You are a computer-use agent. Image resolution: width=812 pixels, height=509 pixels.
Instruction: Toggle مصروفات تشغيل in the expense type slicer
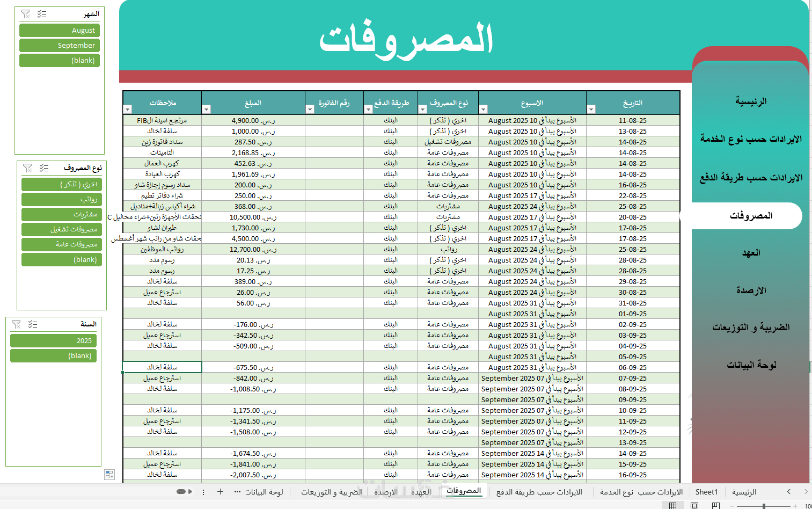(x=62, y=229)
